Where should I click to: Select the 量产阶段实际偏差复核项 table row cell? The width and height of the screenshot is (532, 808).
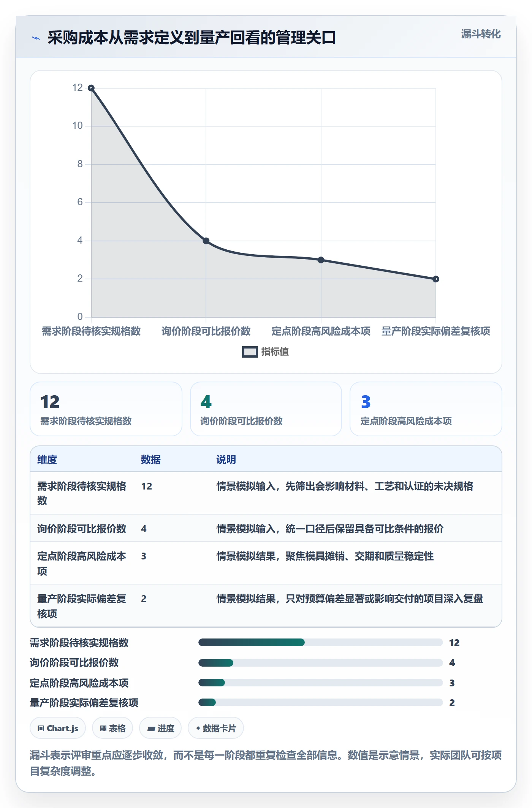[x=82, y=606]
